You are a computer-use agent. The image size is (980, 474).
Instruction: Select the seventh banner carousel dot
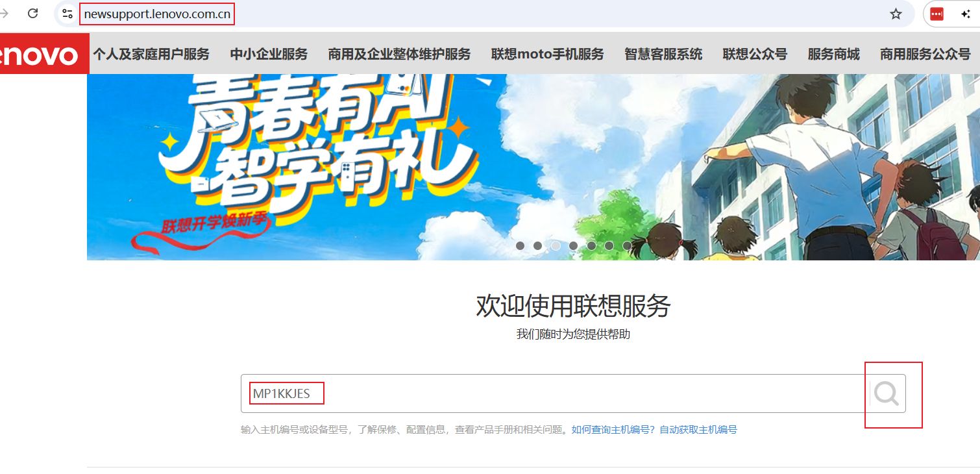(627, 245)
